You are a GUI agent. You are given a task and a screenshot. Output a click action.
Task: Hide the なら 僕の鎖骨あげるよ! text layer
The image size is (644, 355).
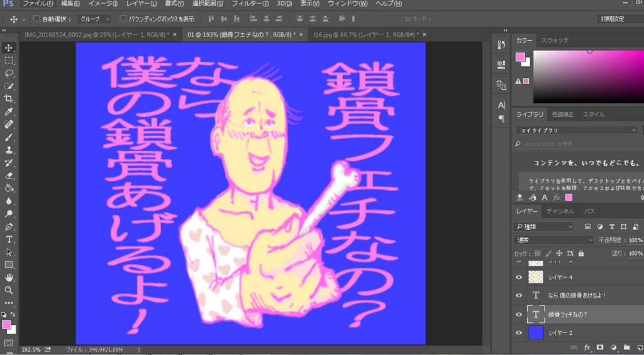point(519,295)
